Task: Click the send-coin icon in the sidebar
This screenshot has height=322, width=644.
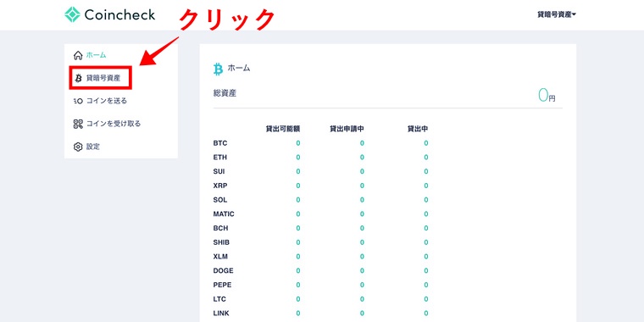Action: coord(78,101)
